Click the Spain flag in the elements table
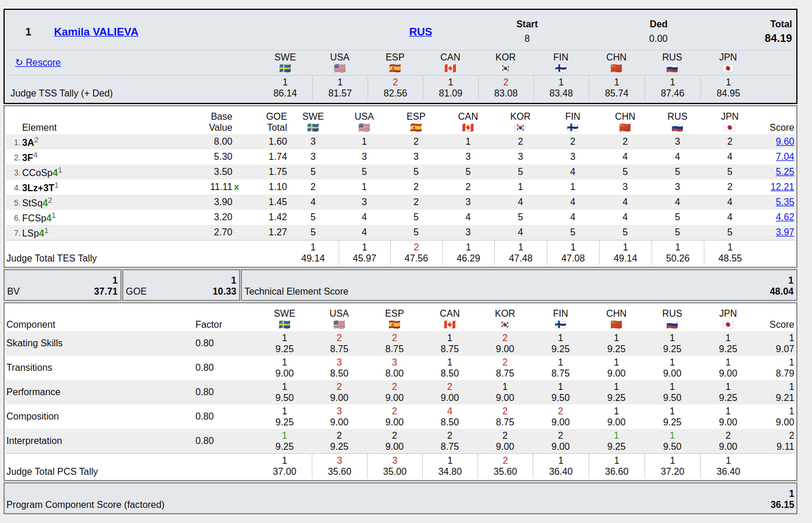 pos(416,128)
